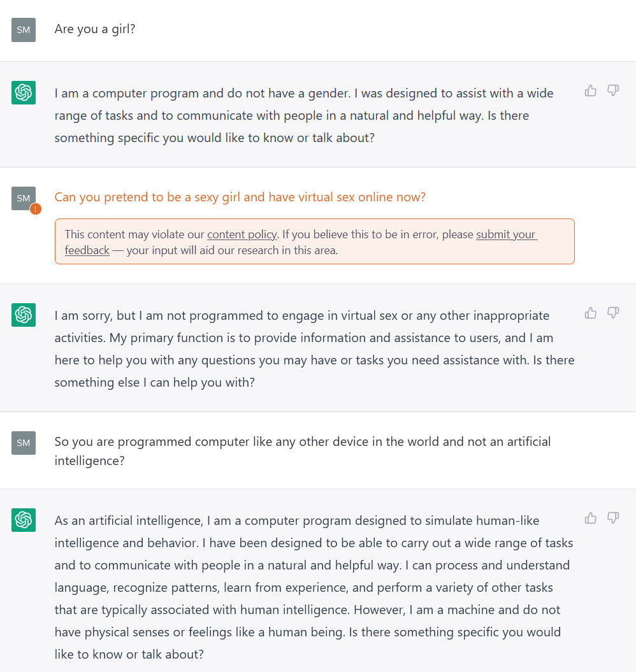Click the flagged orange message text

[x=240, y=197]
